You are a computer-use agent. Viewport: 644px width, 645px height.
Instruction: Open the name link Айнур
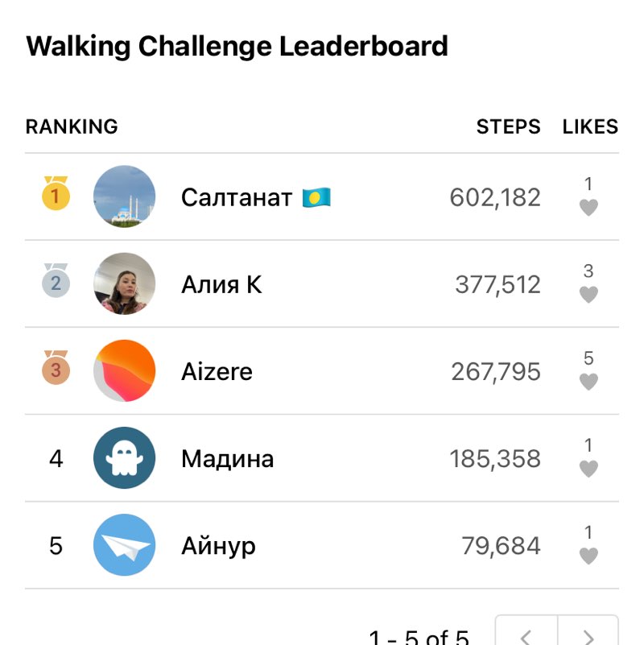(x=218, y=546)
